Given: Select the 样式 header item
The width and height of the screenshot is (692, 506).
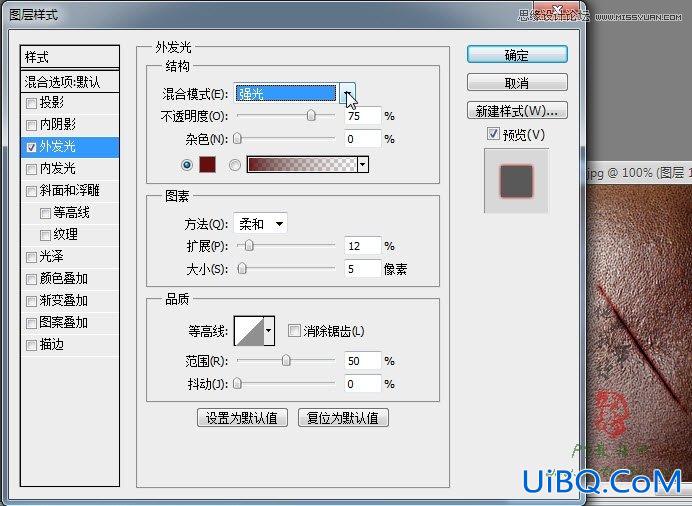Looking at the screenshot, I should pyautogui.click(x=70, y=57).
